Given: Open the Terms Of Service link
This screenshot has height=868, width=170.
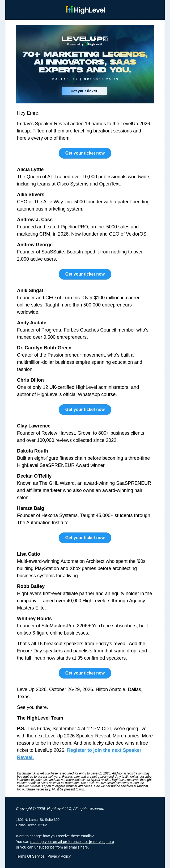Looking at the screenshot, I should 30,856.
